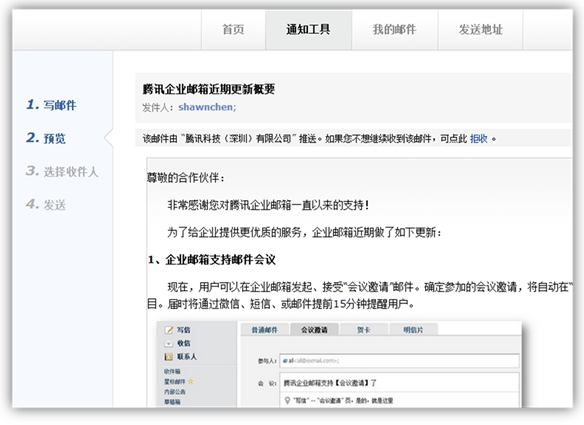Click the 会议 subject field in embedded image

(x=399, y=383)
